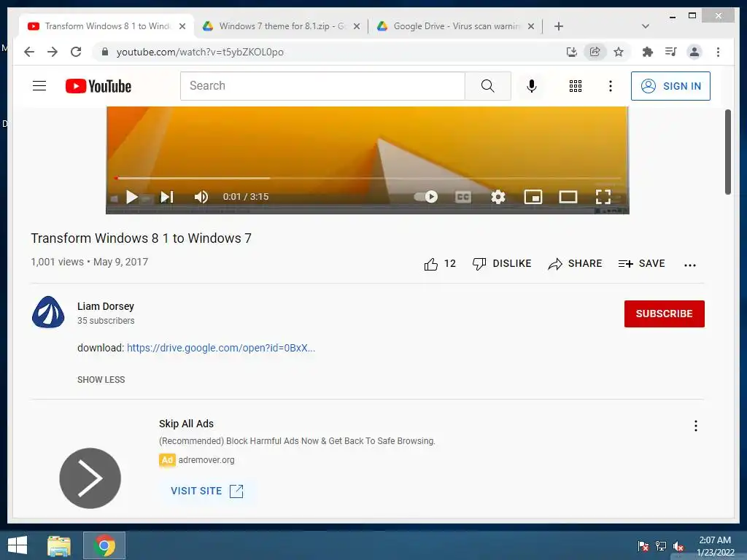Dislike the video
Screen dimensions: 747x560
pos(502,264)
